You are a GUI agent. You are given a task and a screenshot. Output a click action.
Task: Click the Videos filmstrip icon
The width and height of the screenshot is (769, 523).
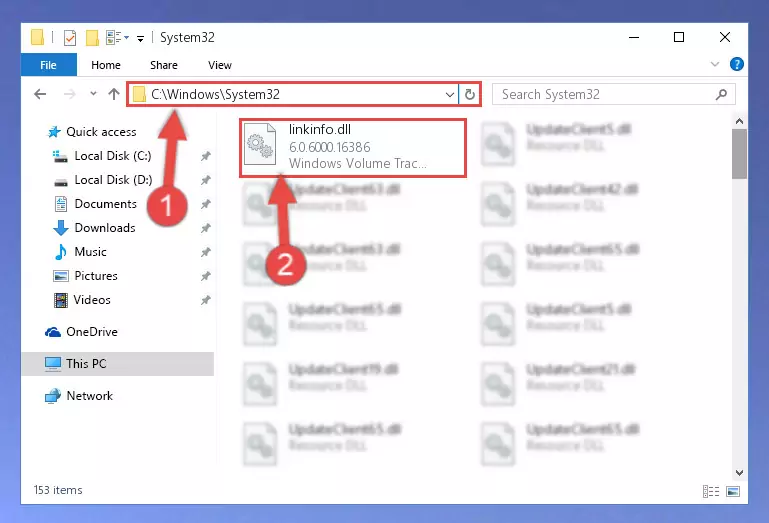tap(61, 300)
